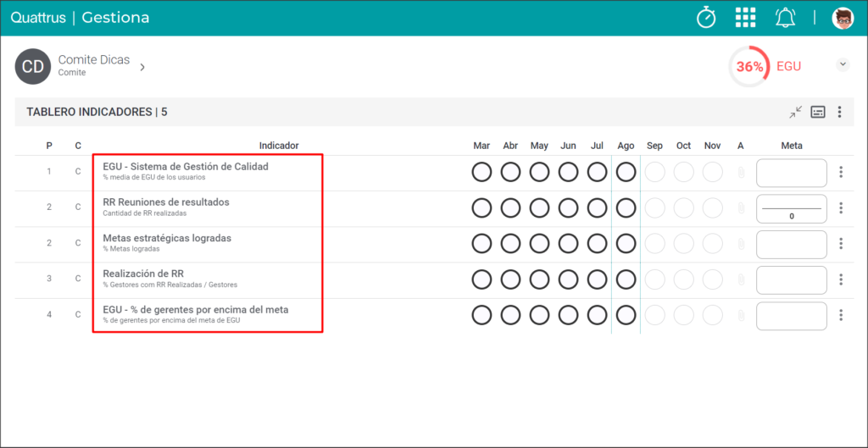
Task: Select Ago circle for EGU Sistema de Gestión
Action: click(626, 172)
